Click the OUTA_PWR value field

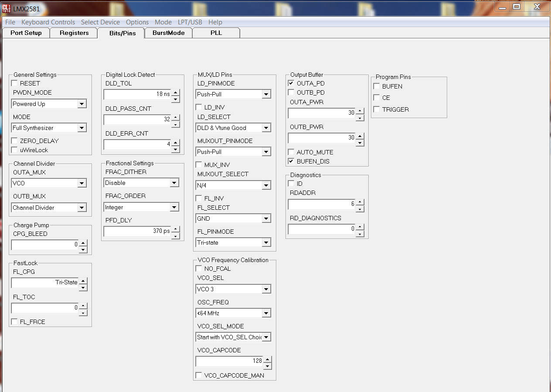click(x=322, y=113)
